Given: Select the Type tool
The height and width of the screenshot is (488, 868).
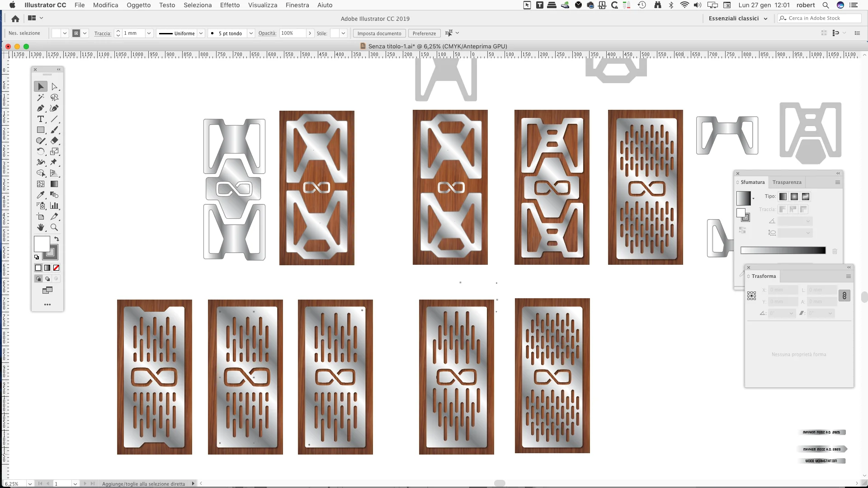Looking at the screenshot, I should coord(41,119).
